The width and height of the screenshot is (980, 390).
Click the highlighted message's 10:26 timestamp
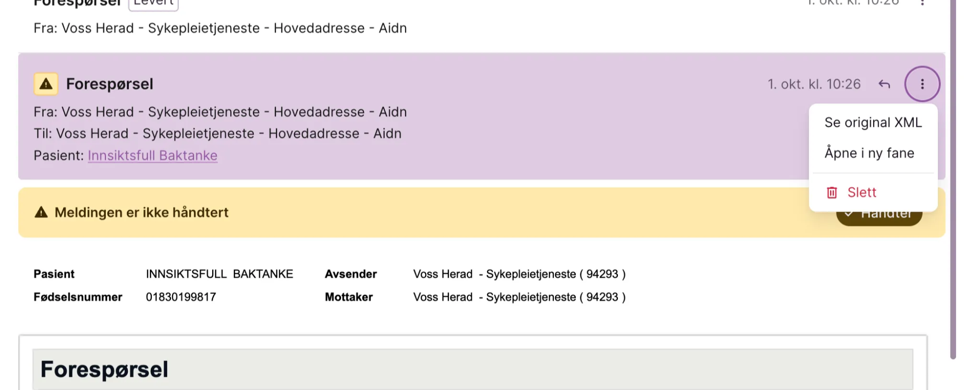click(813, 84)
